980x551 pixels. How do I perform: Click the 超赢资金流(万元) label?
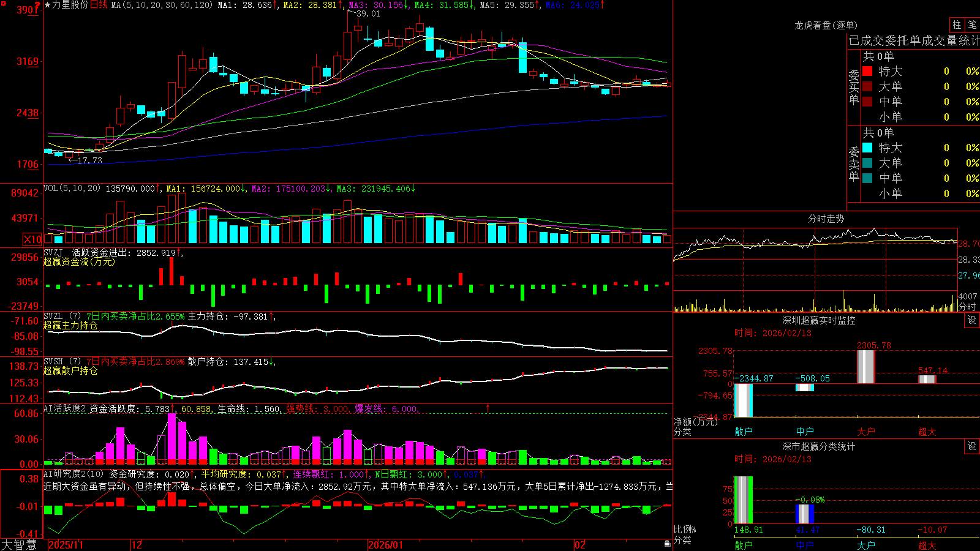(x=79, y=261)
